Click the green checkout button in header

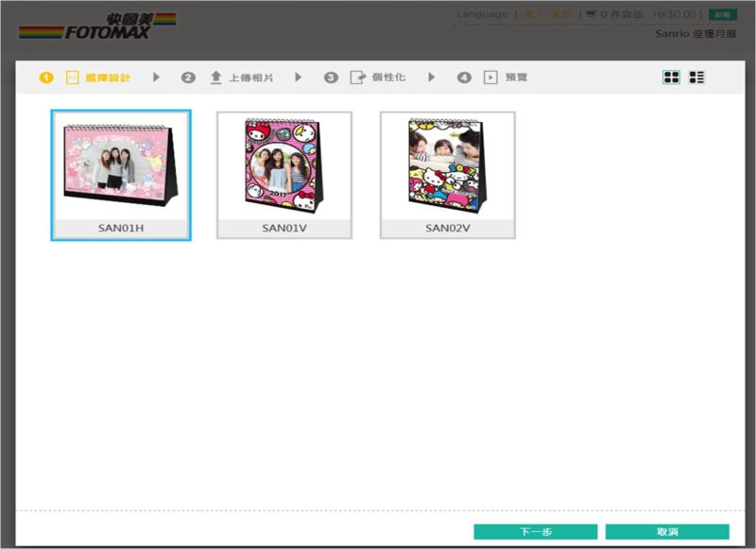[723, 14]
